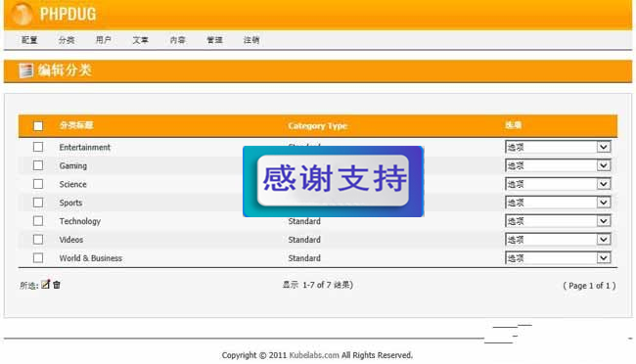This screenshot has height=364, width=636.
Task: Click the PHPDUG logo icon
Action: [x=22, y=14]
